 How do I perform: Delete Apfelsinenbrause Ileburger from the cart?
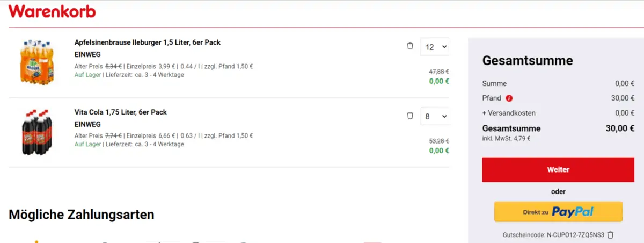pyautogui.click(x=410, y=46)
